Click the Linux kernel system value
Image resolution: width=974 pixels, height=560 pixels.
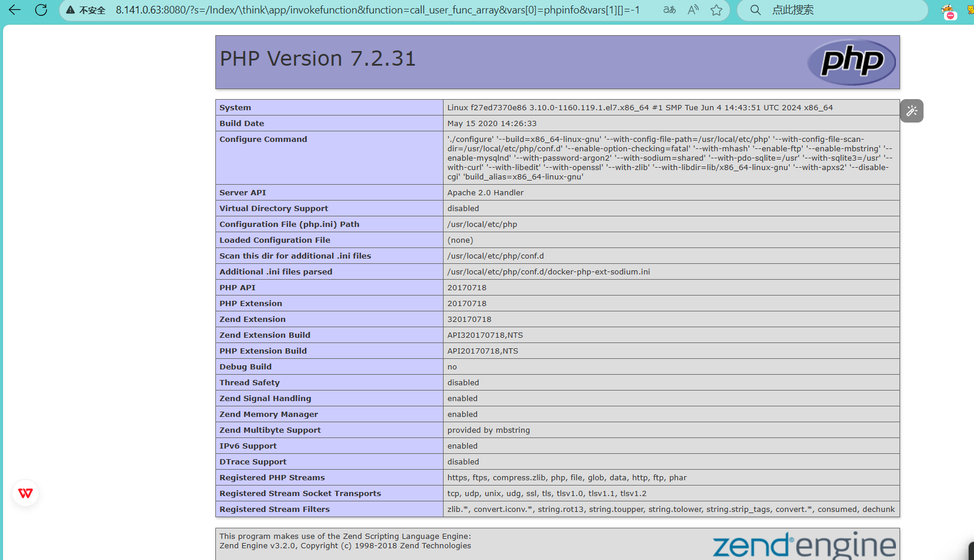pos(640,107)
